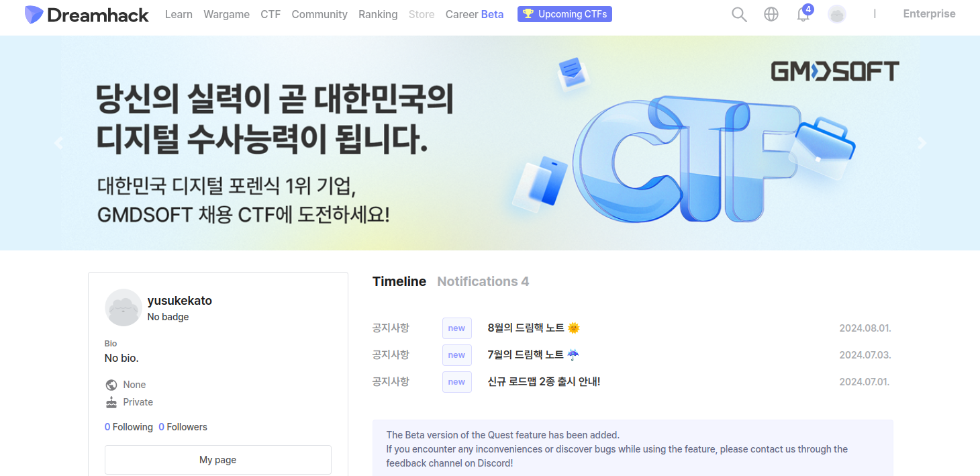View the 0 Followers list

pyautogui.click(x=183, y=427)
